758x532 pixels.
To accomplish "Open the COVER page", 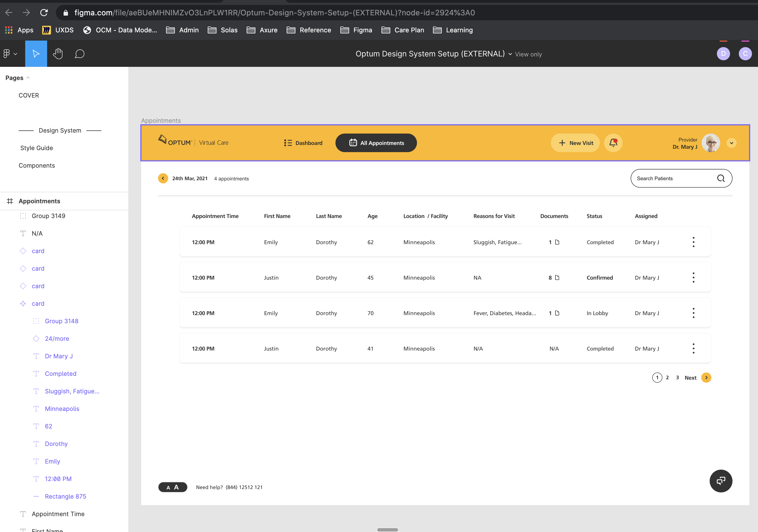I will pyautogui.click(x=29, y=95).
